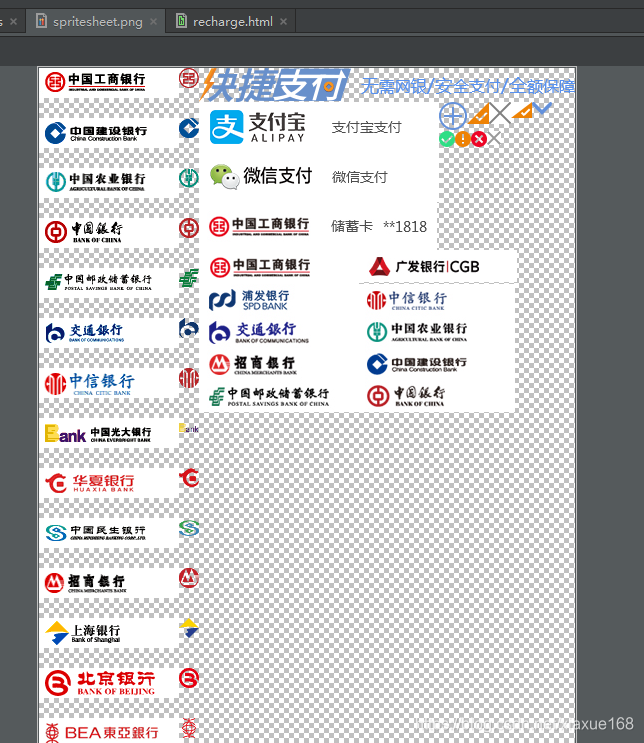Click the large 中国邮政储蓄银行 logo in the left column
This screenshot has height=743, width=644.
(x=99, y=282)
